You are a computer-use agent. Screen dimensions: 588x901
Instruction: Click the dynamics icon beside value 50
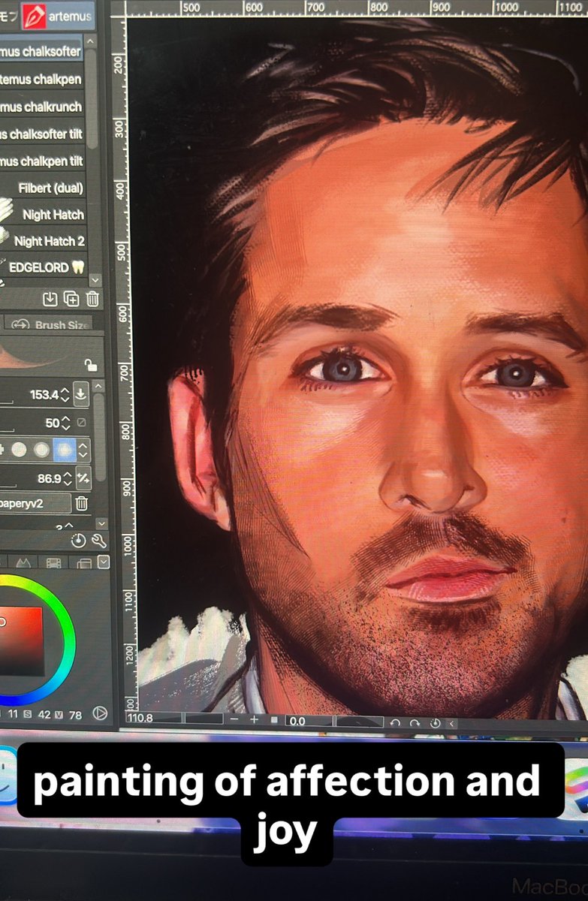81,423
